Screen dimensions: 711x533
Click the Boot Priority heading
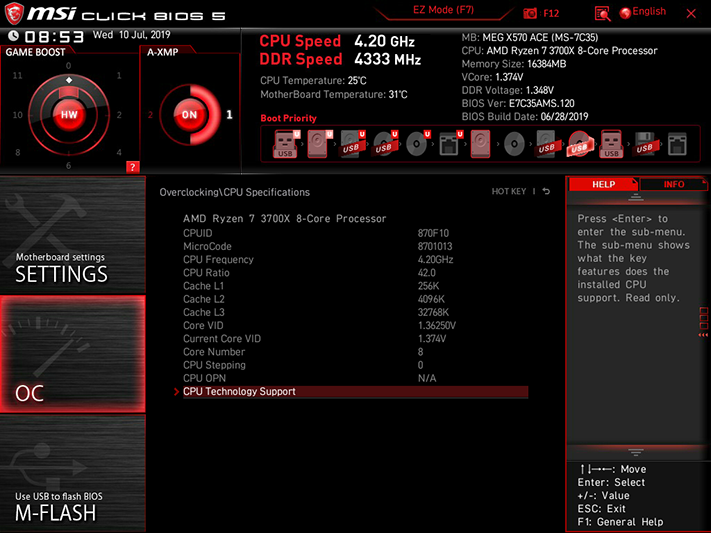click(x=288, y=118)
